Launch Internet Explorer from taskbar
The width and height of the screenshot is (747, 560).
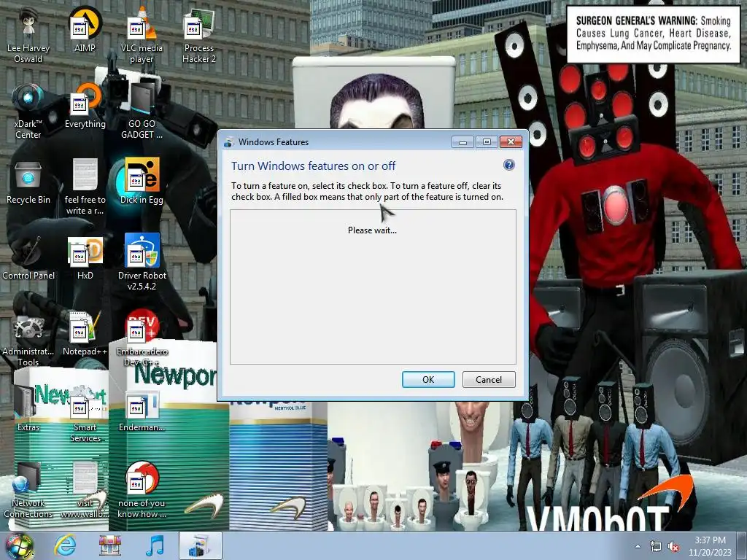[65, 545]
